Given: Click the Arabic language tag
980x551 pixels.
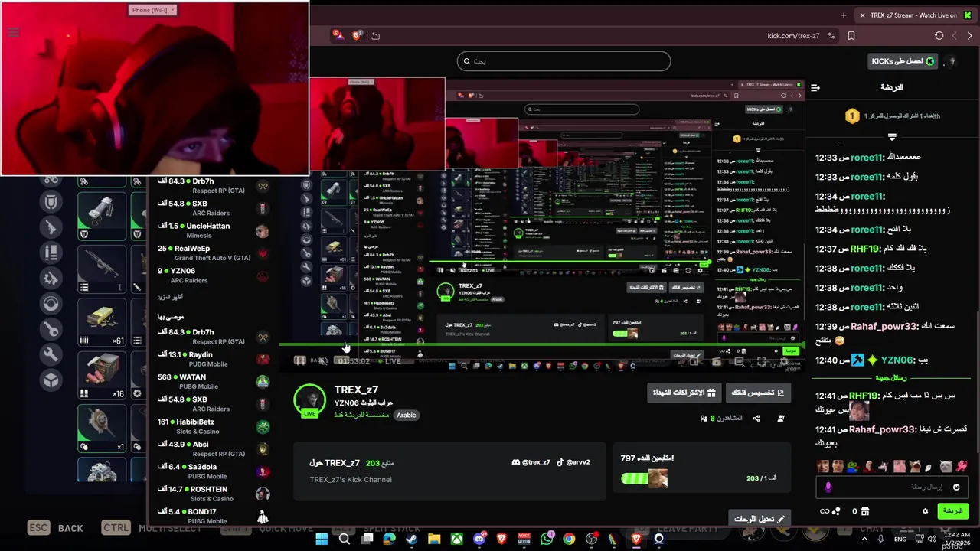Looking at the screenshot, I should pyautogui.click(x=406, y=415).
